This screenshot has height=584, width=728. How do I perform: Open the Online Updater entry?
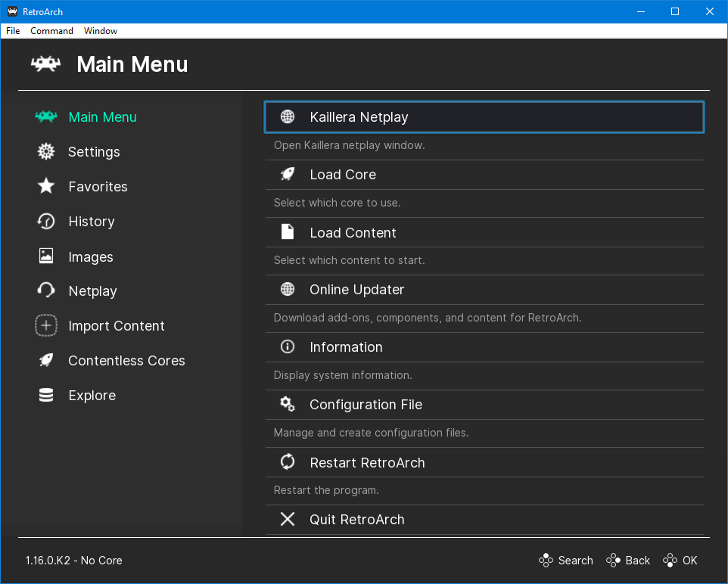pyautogui.click(x=484, y=290)
